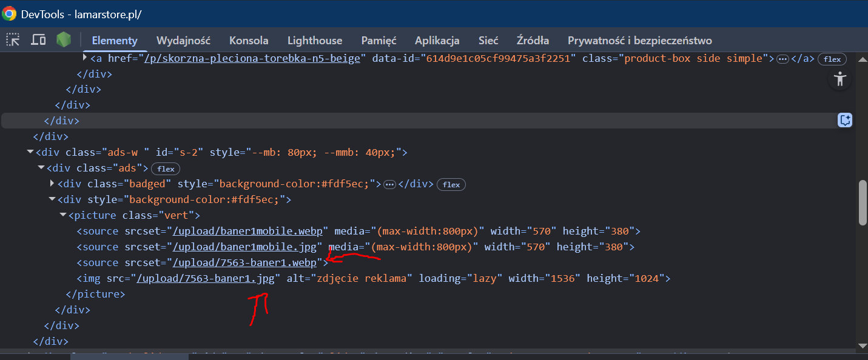Collapse the div with class ads

coord(40,168)
